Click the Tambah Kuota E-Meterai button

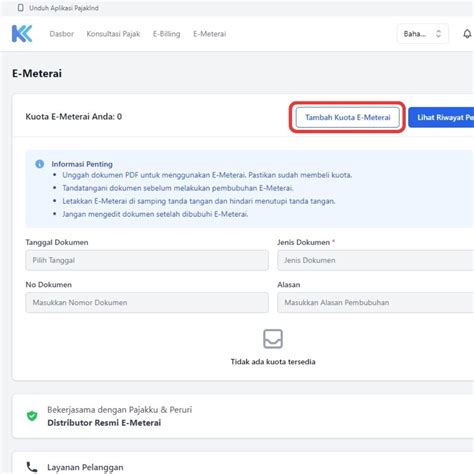pyautogui.click(x=348, y=117)
